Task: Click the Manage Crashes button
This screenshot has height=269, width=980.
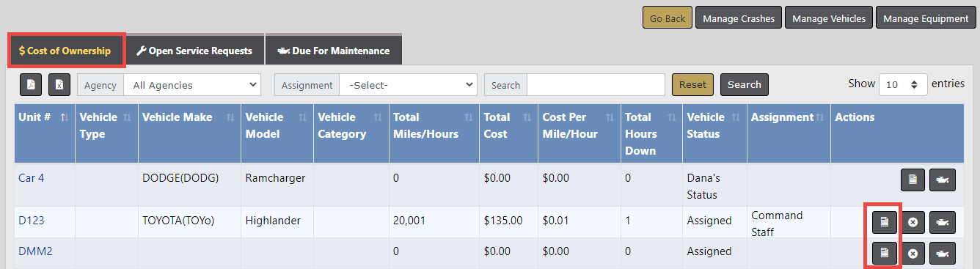Action: coord(739,18)
